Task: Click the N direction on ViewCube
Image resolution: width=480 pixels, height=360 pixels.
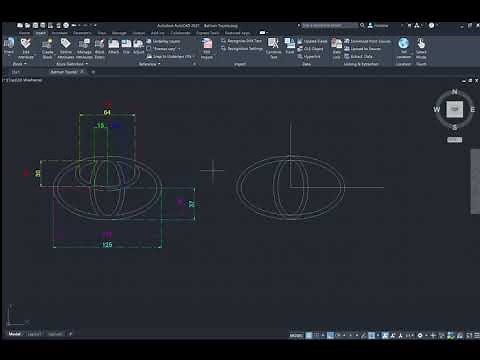Action: [454, 92]
